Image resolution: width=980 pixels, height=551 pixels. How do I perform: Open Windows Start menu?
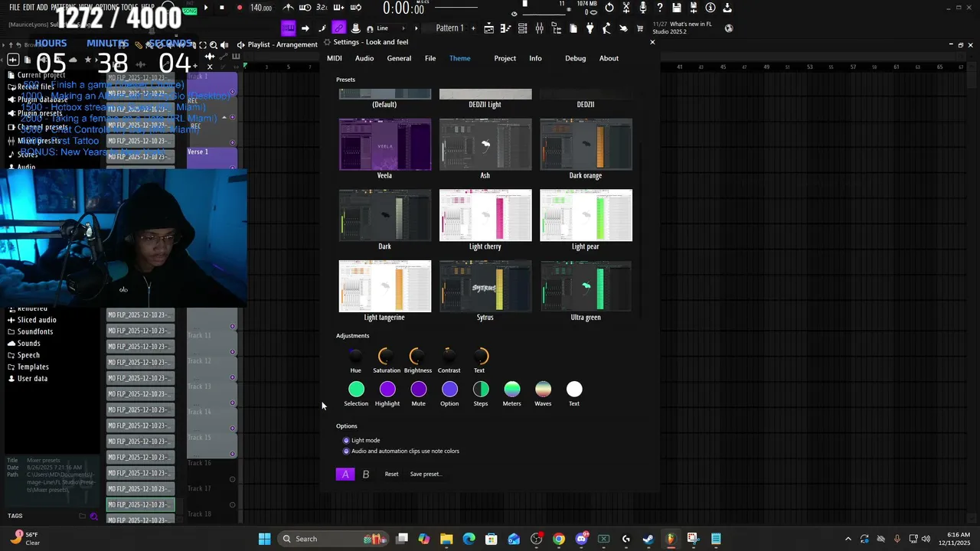tap(264, 539)
